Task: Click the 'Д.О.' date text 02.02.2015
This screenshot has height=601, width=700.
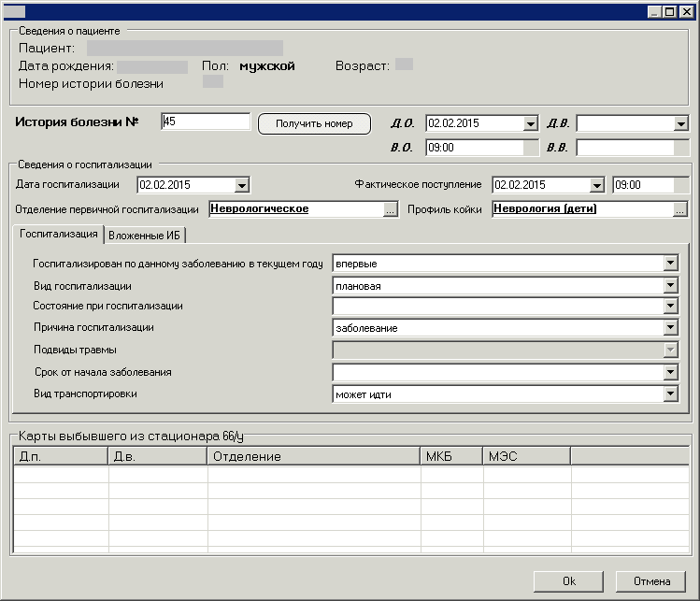Action: click(x=453, y=123)
